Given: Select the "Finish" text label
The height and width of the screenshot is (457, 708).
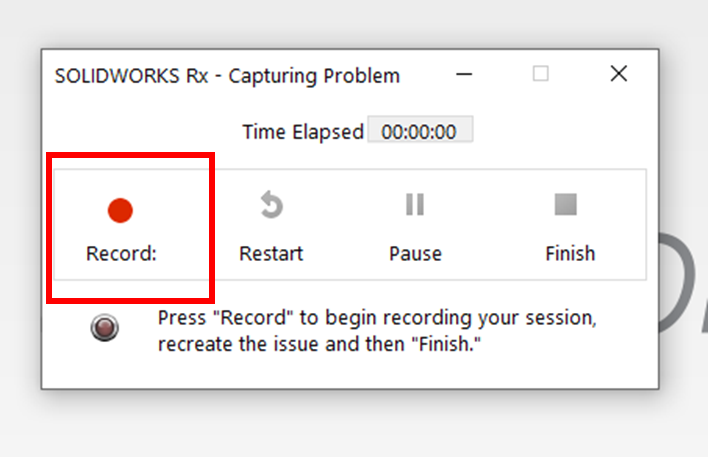Looking at the screenshot, I should [570, 253].
